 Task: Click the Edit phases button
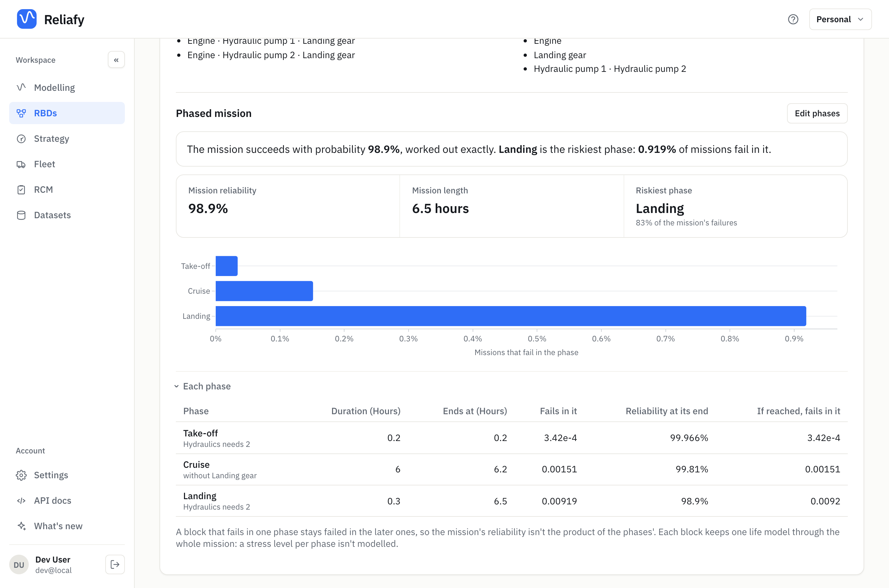pyautogui.click(x=817, y=113)
